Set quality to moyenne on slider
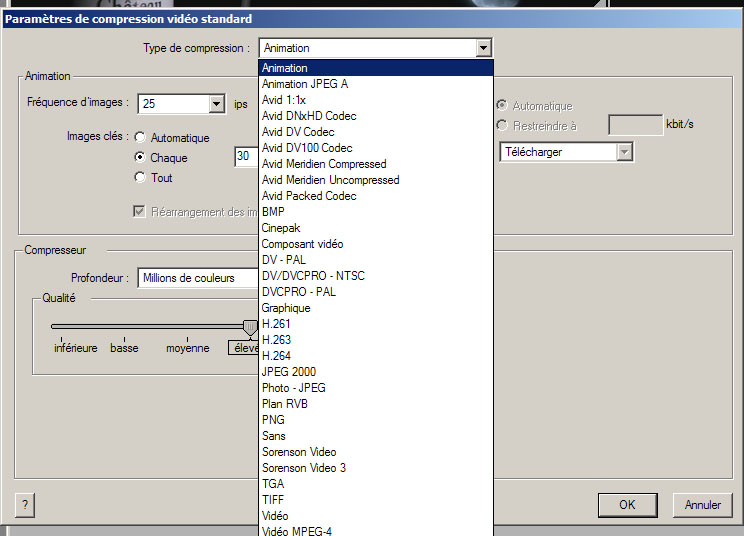This screenshot has width=744, height=536. (x=187, y=348)
